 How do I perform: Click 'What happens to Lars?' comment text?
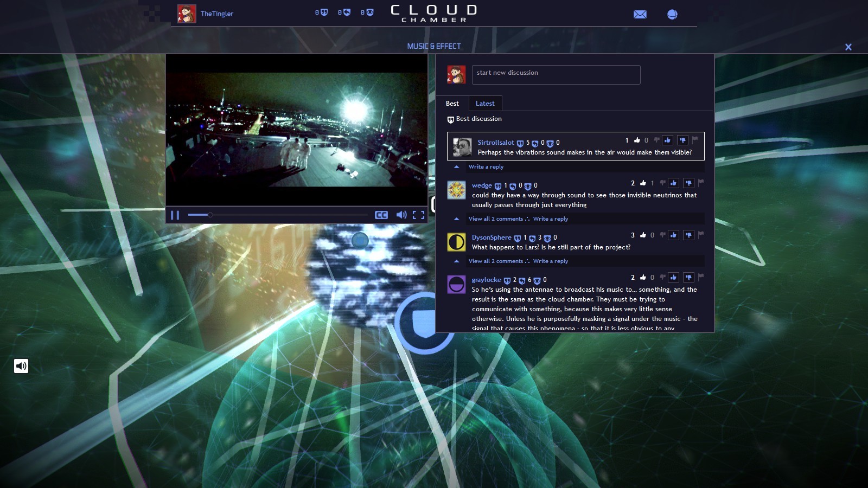tap(551, 247)
